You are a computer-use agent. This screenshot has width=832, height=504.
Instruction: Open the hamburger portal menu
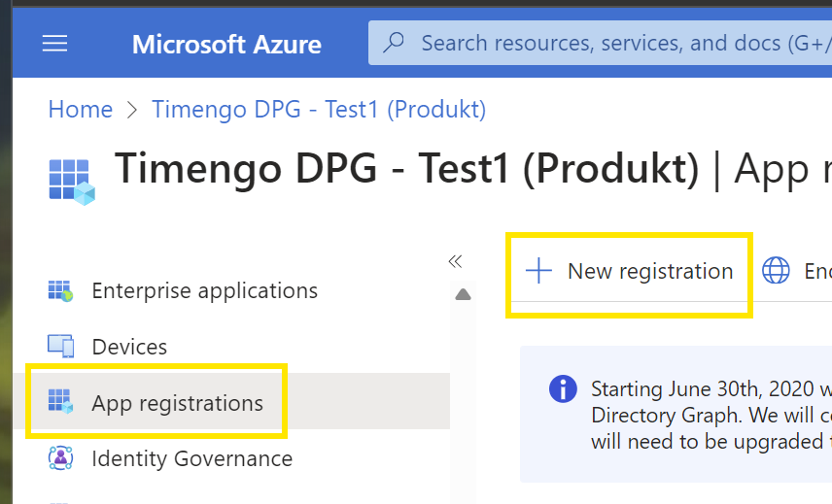(x=55, y=44)
